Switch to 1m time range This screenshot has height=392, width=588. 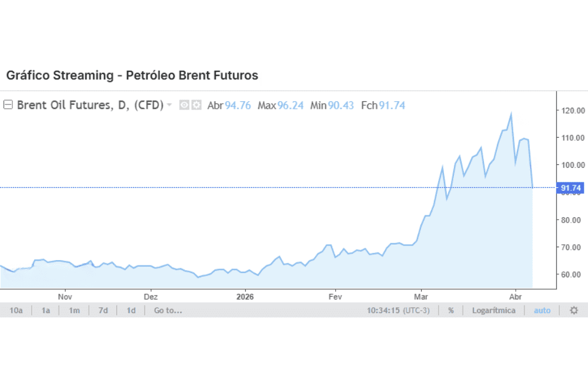pyautogui.click(x=74, y=310)
